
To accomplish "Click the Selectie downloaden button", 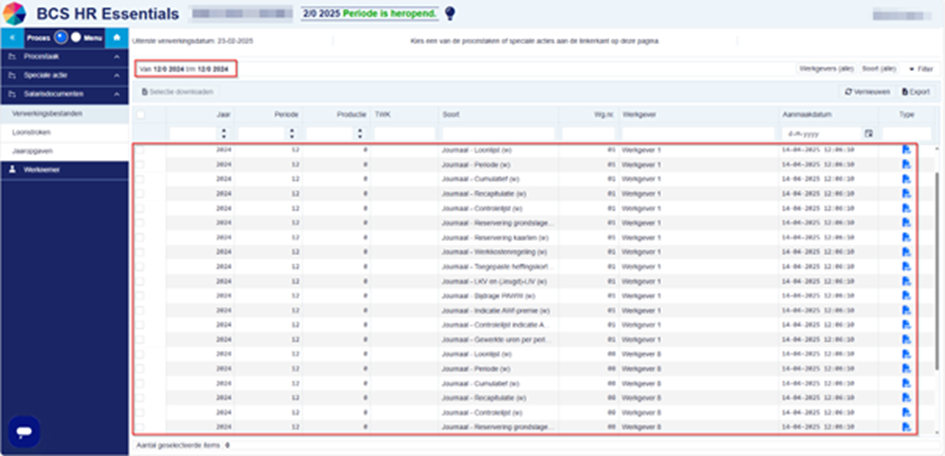I will (x=177, y=92).
